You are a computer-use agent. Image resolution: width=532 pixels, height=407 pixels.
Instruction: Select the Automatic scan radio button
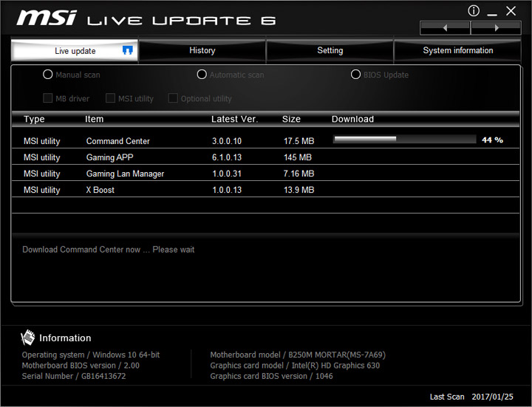[x=202, y=75]
